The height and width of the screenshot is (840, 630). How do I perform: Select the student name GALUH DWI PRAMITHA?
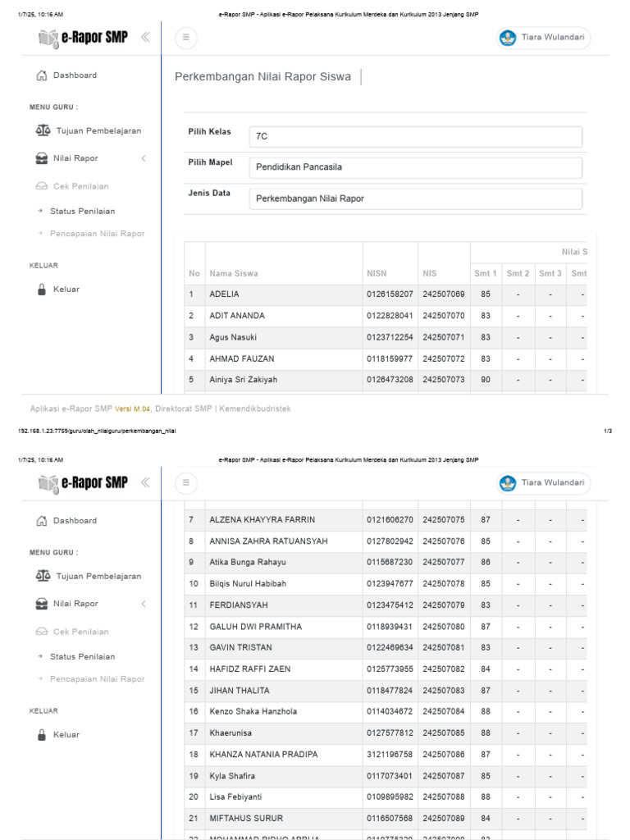tap(256, 627)
